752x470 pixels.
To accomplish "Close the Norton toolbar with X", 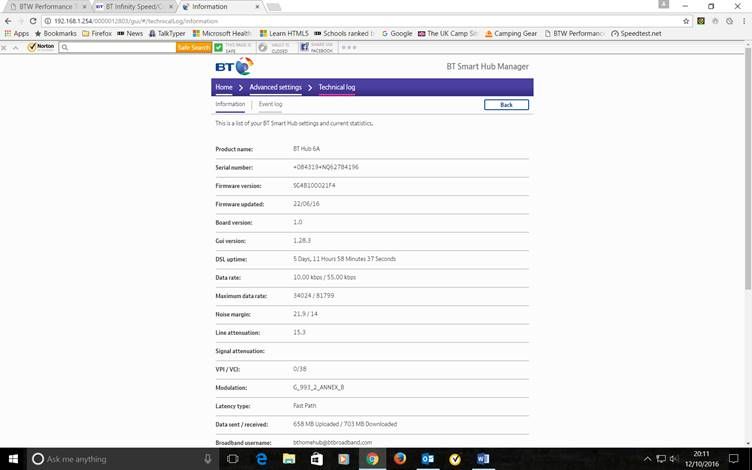I will 4,48.
